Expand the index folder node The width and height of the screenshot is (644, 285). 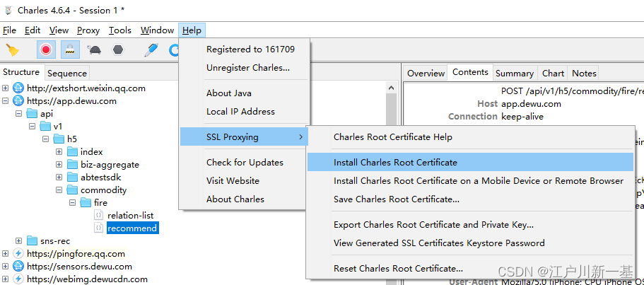pos(59,151)
